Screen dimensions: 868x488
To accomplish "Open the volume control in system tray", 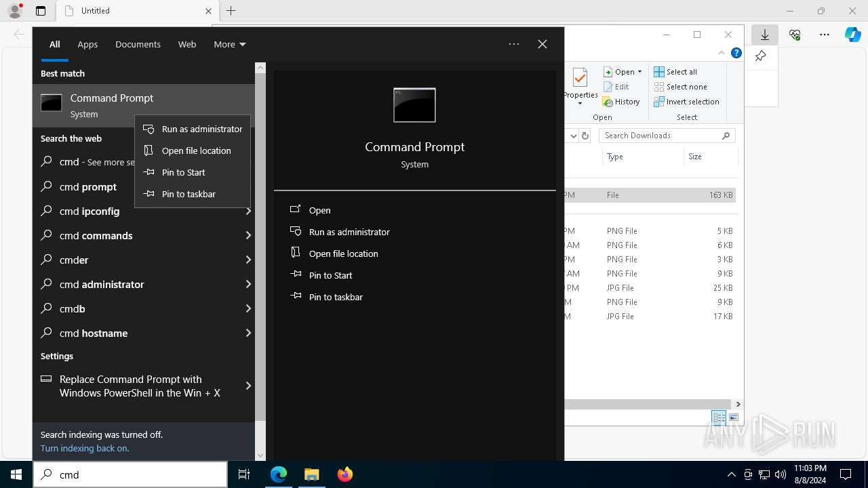I will click(781, 474).
